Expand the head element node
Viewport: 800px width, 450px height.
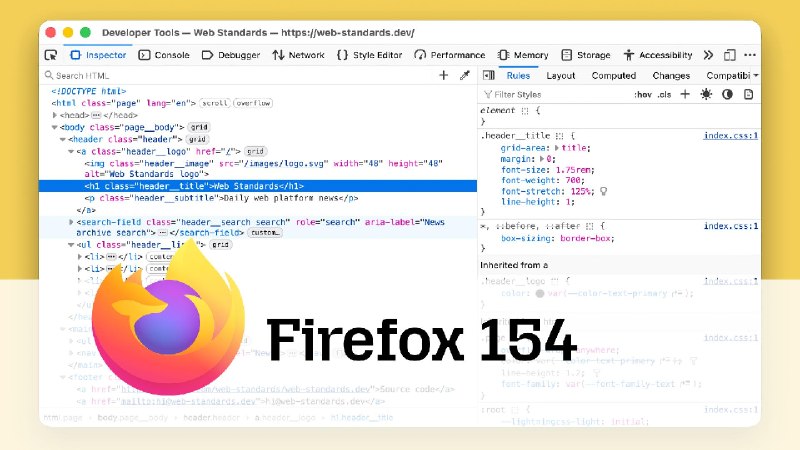[x=55, y=115]
